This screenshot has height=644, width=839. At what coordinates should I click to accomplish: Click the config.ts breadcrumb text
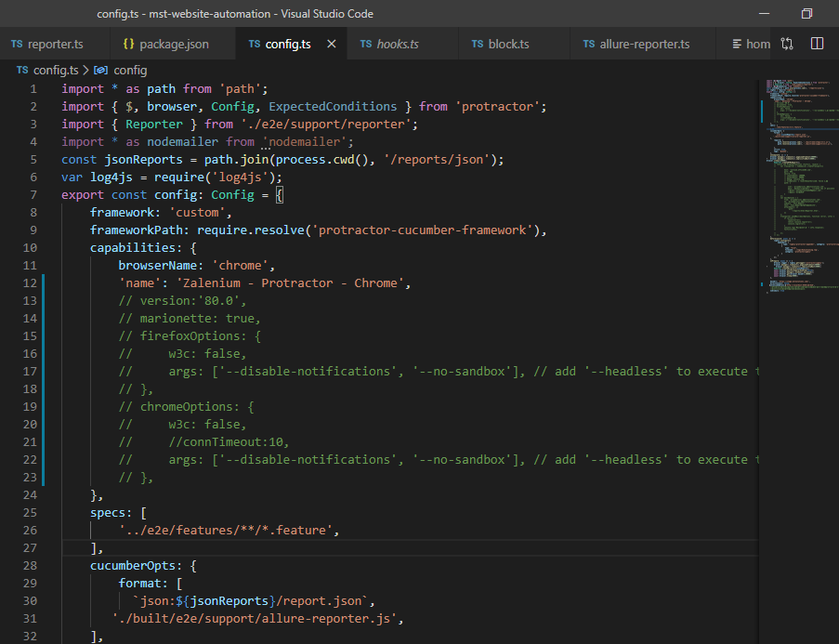tap(54, 70)
